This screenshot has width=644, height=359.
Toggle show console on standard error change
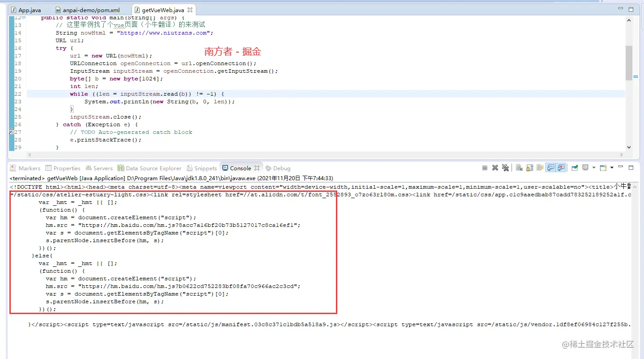coord(561,168)
